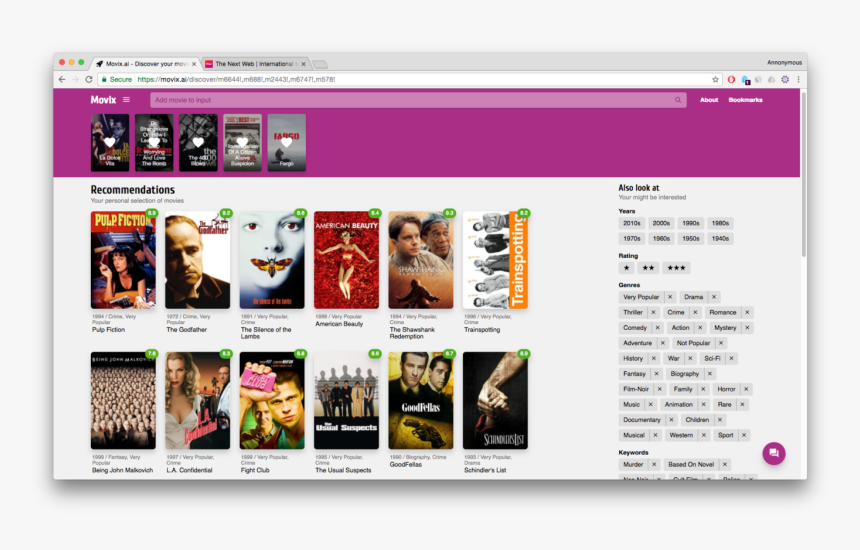Click the Movix logo

point(103,100)
